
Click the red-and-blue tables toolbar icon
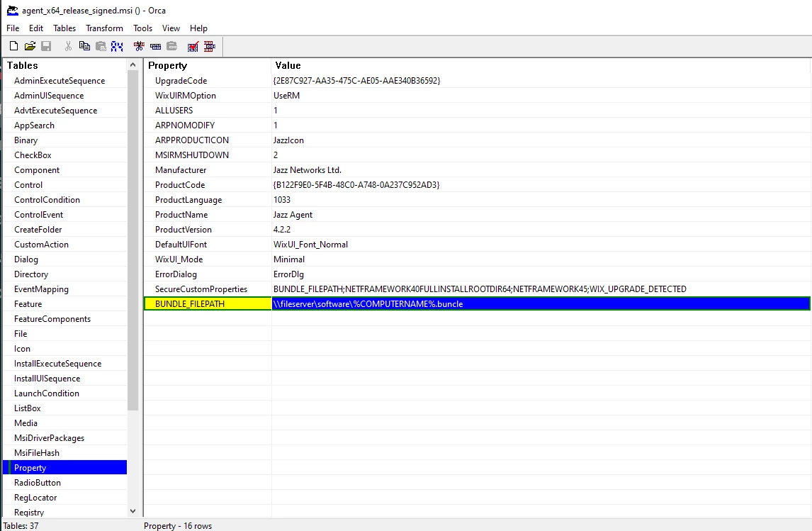coord(210,46)
